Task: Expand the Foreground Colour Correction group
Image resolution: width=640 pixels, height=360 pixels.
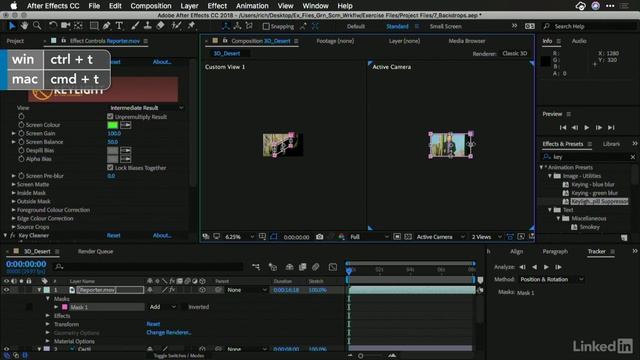Action: pyautogui.click(x=13, y=210)
